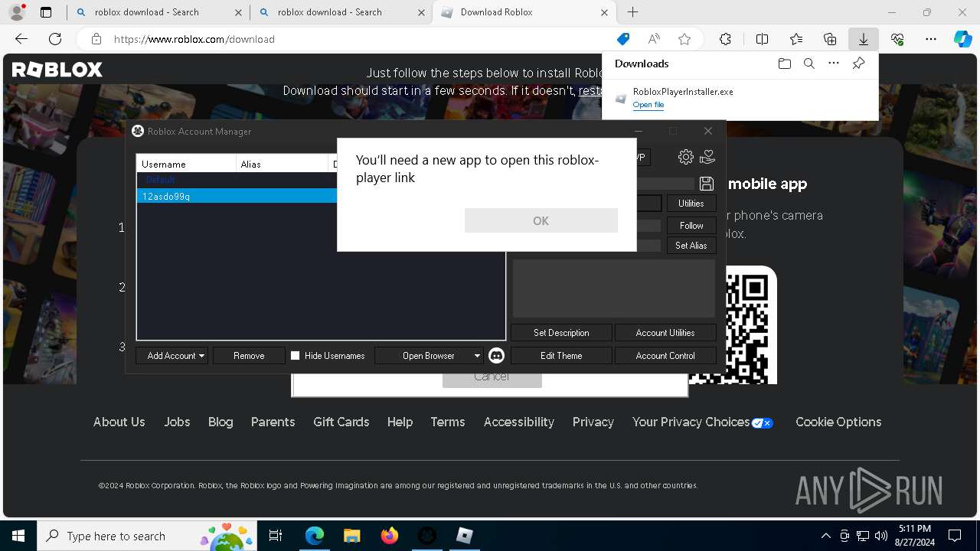Toggle Edge split screen icon
Screen dimensions: 980x551
[763, 39]
